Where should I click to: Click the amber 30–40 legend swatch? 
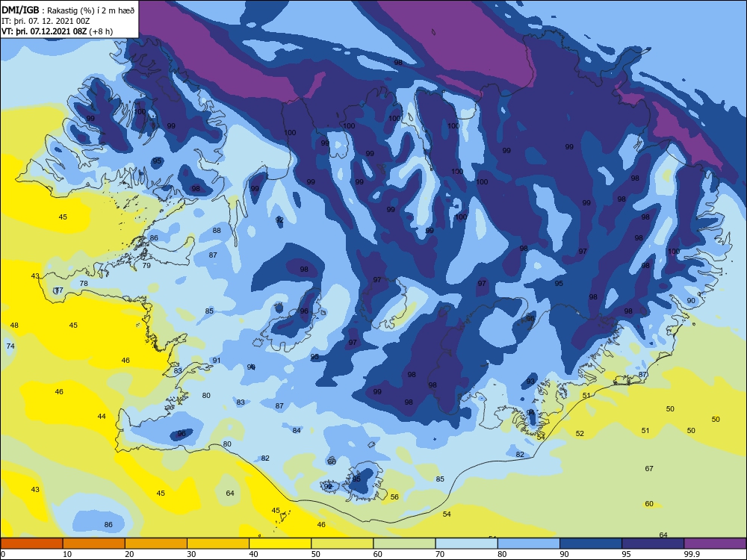tap(218, 544)
